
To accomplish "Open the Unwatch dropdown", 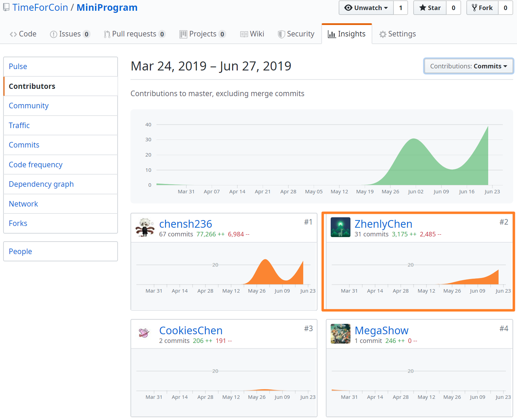I will point(366,8).
